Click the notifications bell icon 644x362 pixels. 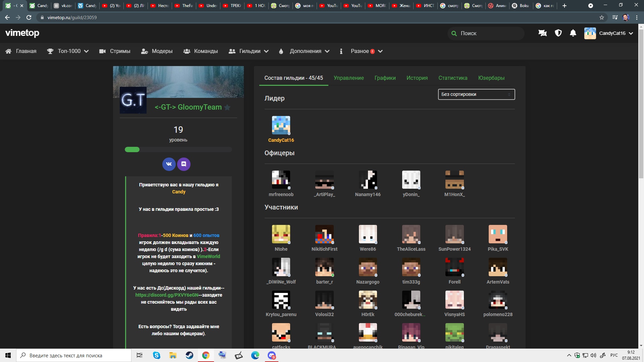(x=573, y=33)
